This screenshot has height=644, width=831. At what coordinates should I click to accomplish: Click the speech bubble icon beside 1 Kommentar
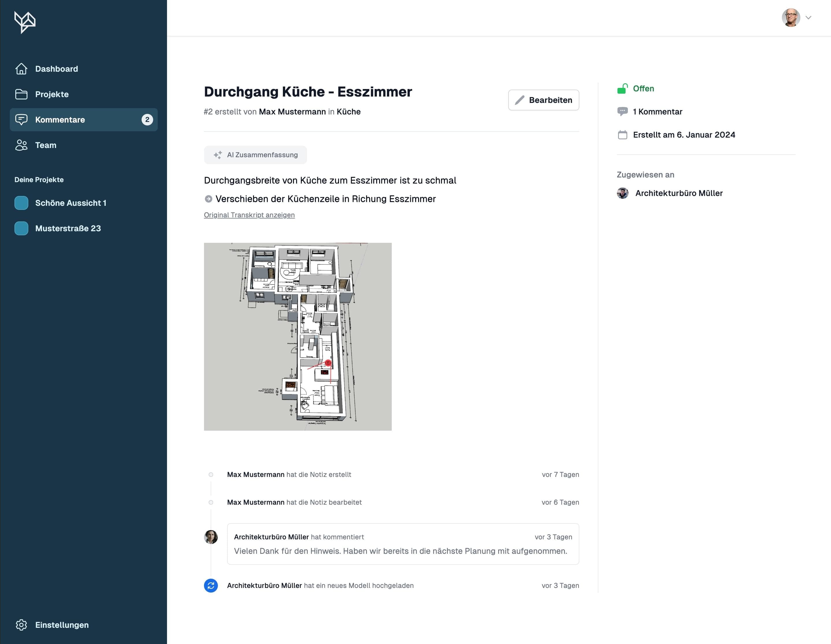[x=622, y=112]
